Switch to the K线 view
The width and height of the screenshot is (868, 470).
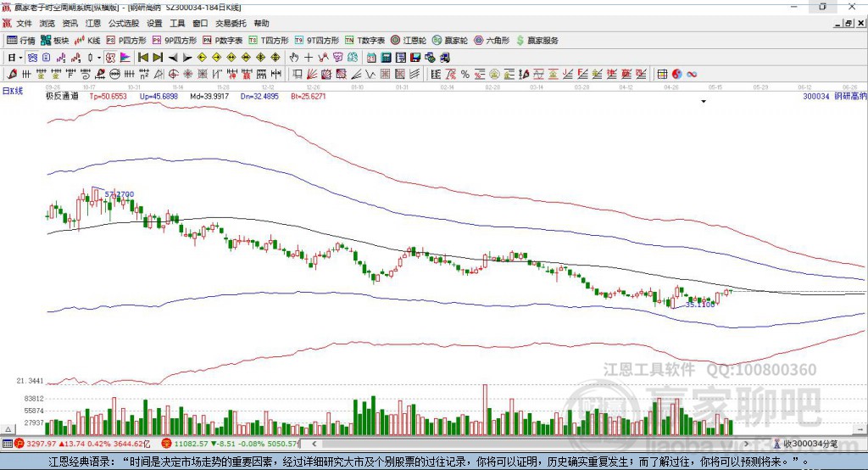point(87,41)
